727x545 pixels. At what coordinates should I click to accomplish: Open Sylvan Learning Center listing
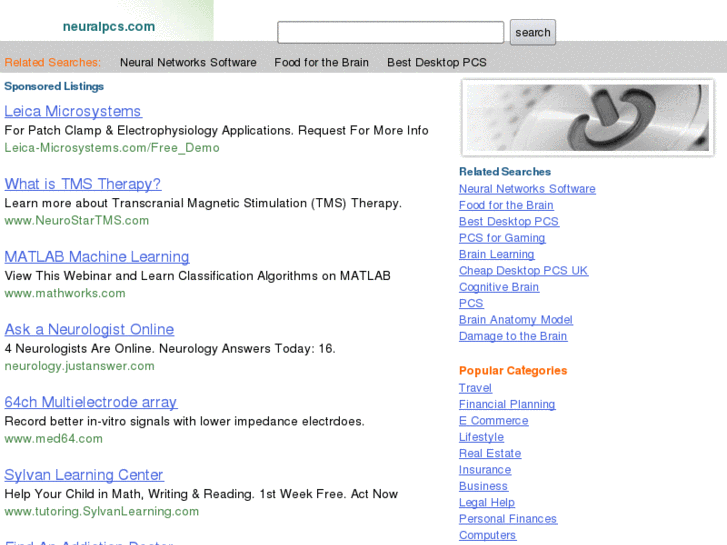[x=84, y=475]
